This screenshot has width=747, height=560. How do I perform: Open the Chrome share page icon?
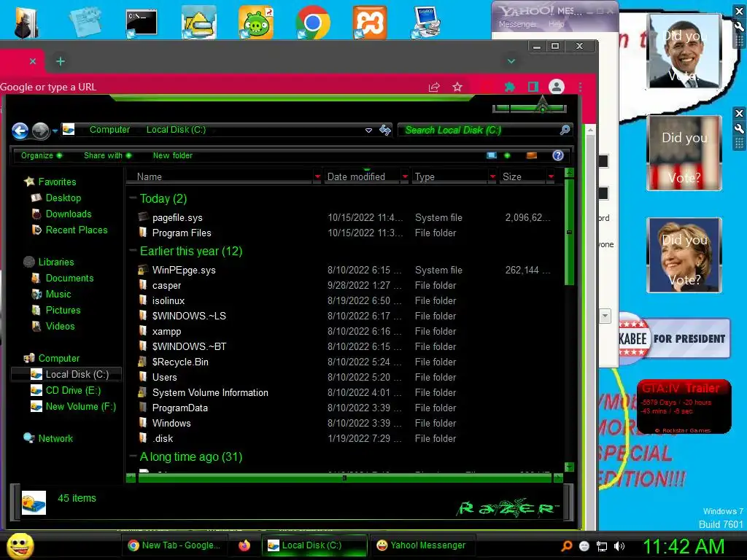[x=434, y=87]
